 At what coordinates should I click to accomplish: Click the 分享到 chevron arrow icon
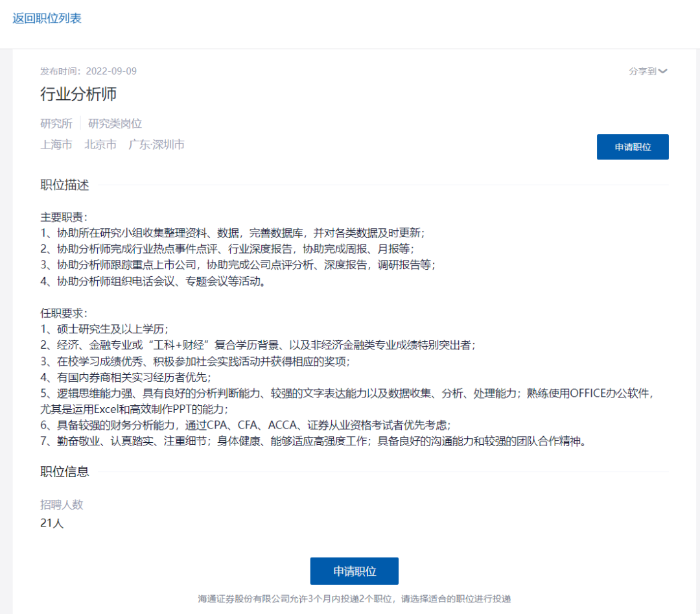pyautogui.click(x=663, y=71)
